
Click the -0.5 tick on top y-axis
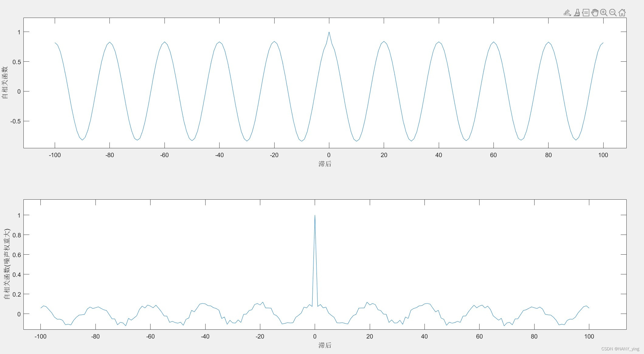tap(16, 121)
